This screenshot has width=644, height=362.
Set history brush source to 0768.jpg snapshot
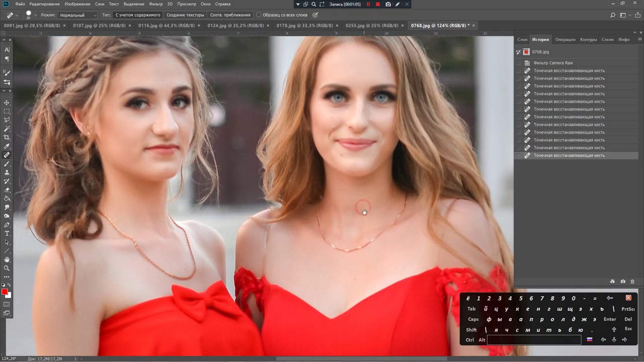(x=518, y=52)
